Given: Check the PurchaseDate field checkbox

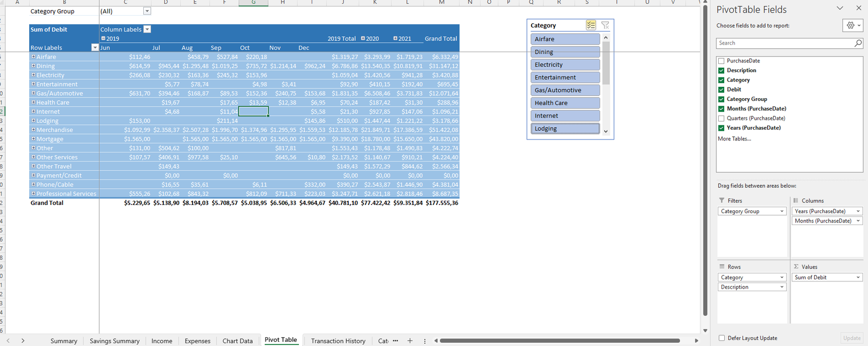Looking at the screenshot, I should pos(721,61).
